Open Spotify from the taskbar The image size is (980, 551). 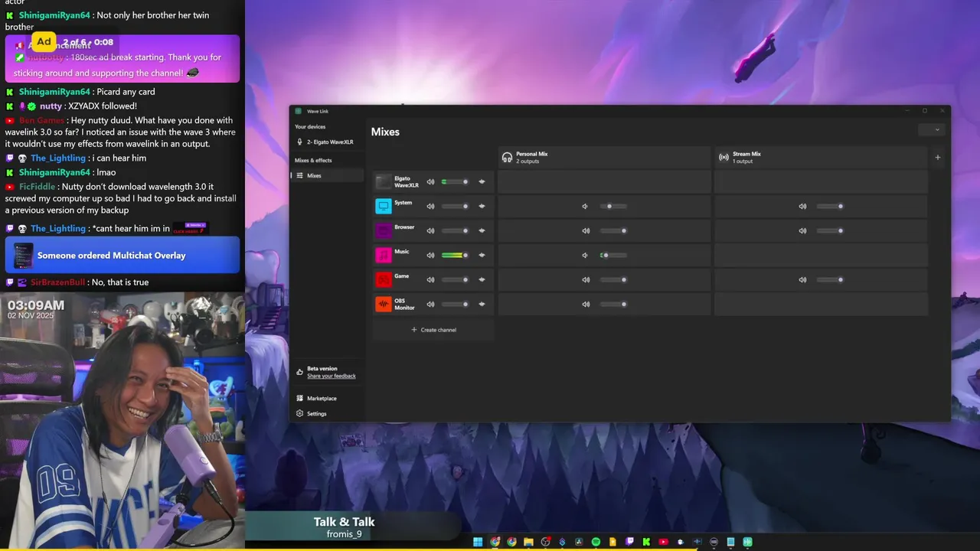click(x=596, y=542)
